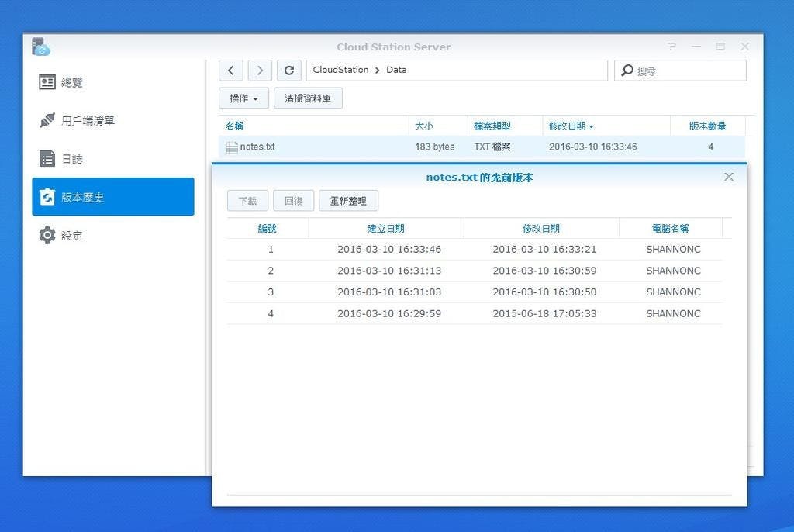Click the 電腦名稱 column header
This screenshot has height=532, width=794.
pyautogui.click(x=670, y=229)
